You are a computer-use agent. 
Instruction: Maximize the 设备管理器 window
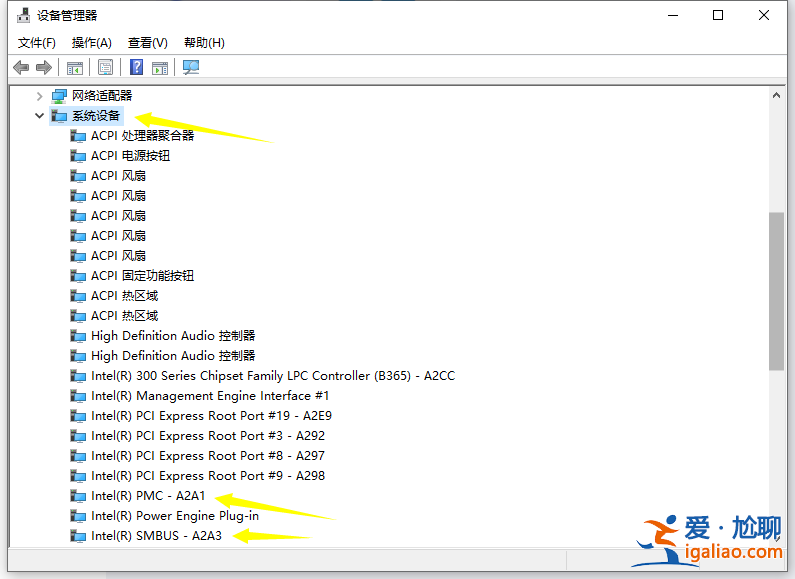coord(718,16)
